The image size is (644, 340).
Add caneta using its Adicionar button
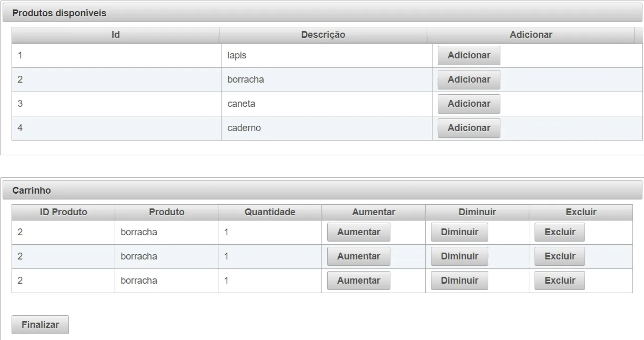(469, 104)
